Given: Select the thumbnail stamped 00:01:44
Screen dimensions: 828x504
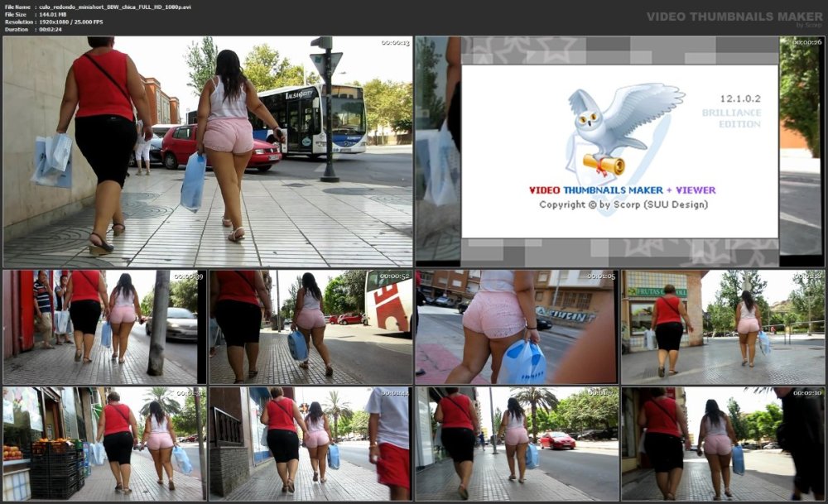Looking at the screenshot, I should (x=310, y=444).
